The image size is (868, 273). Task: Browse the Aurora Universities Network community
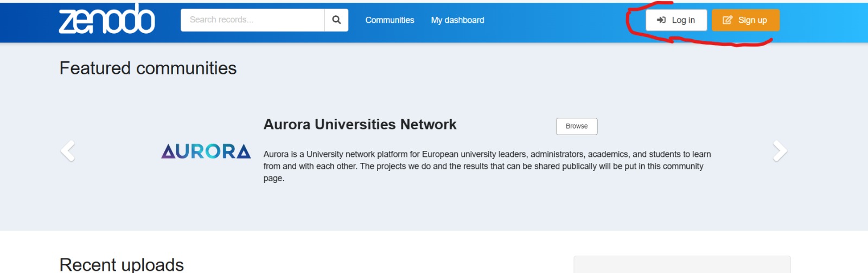(x=576, y=126)
